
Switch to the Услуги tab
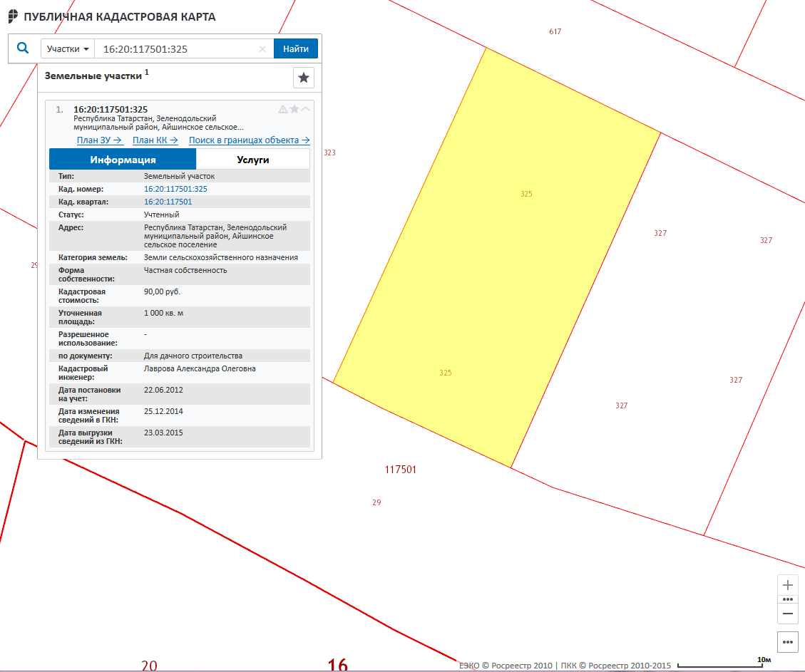[253, 160]
